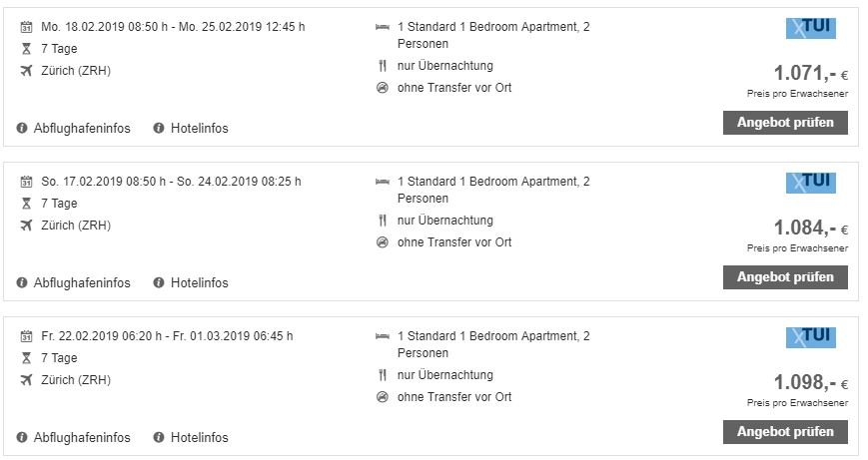Image resolution: width=868 pixels, height=460 pixels.
Task: Open Abflughafeninfos for the 1.084 € offer
Action: point(81,283)
